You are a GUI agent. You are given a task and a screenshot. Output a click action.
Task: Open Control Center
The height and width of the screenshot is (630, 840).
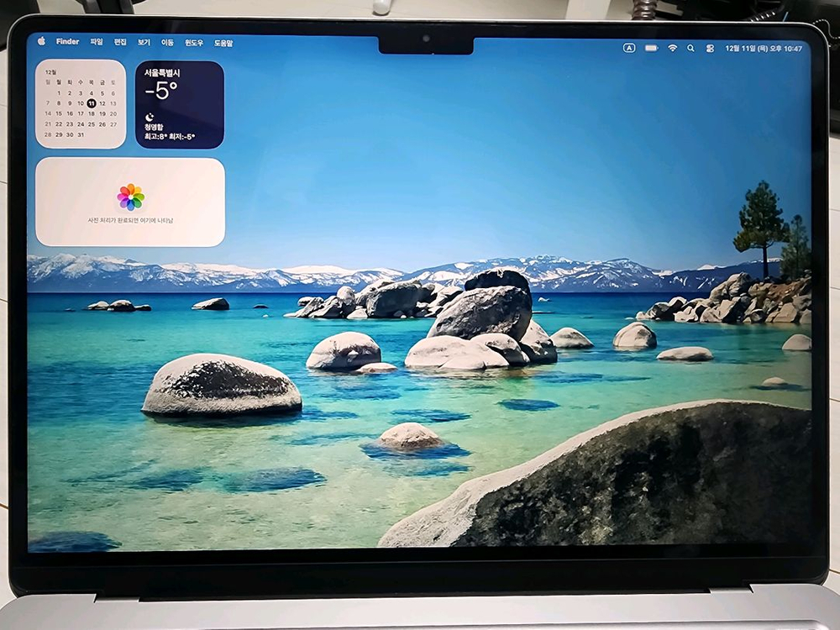pyautogui.click(x=710, y=48)
